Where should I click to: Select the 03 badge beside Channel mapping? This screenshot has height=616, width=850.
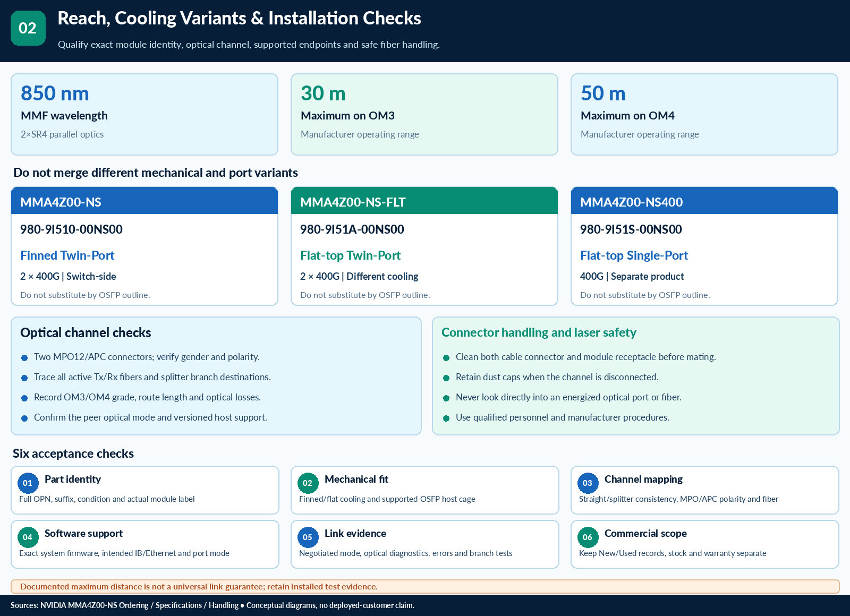tap(588, 483)
